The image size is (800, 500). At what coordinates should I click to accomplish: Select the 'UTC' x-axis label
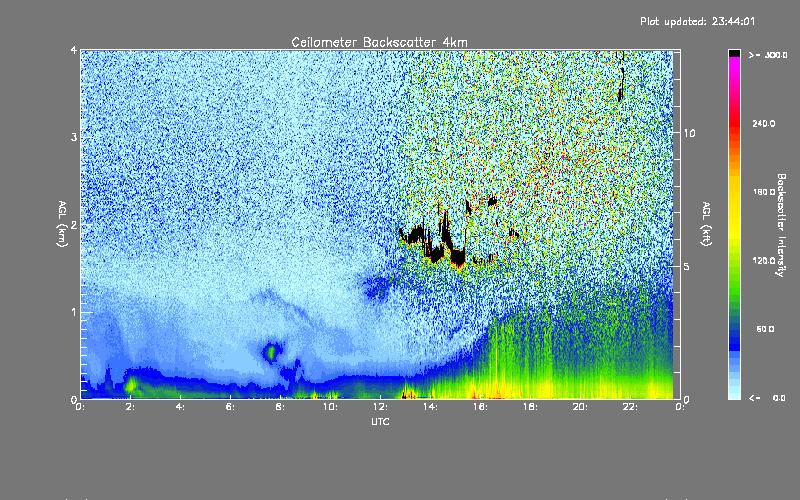tap(380, 421)
